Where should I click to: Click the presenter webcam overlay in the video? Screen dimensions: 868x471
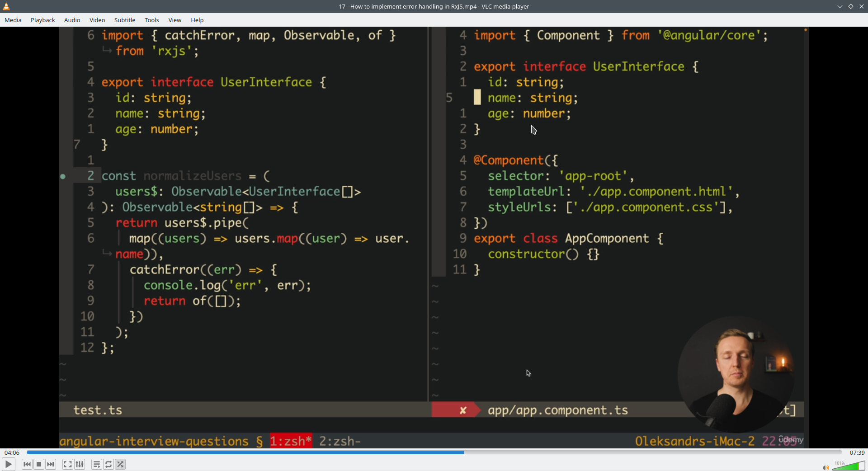click(736, 374)
